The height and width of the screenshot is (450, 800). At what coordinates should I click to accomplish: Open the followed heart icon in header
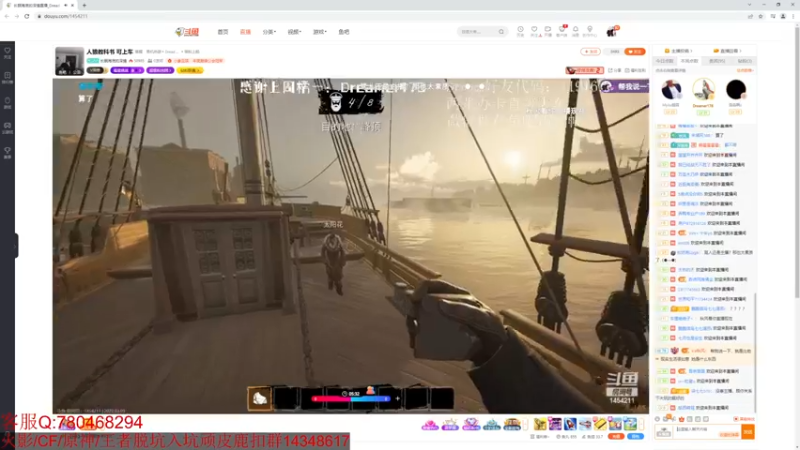534,31
